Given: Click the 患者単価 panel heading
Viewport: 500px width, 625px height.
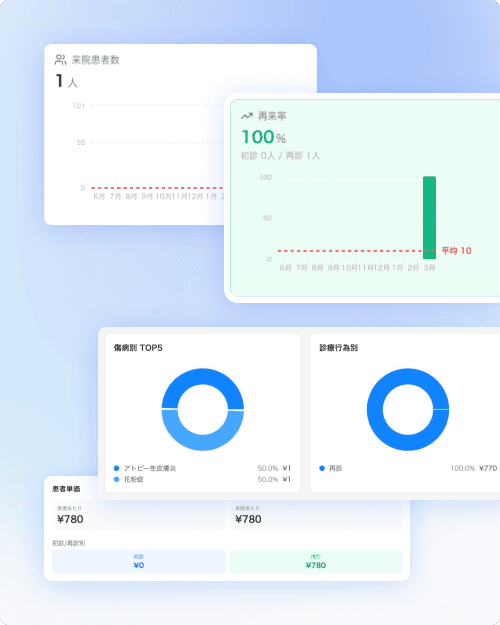Looking at the screenshot, I should pos(66,489).
